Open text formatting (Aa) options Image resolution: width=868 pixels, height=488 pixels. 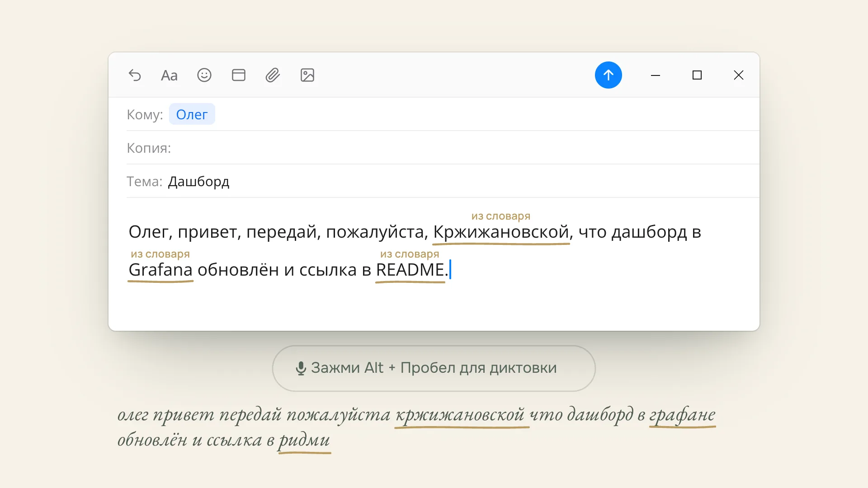coord(169,75)
